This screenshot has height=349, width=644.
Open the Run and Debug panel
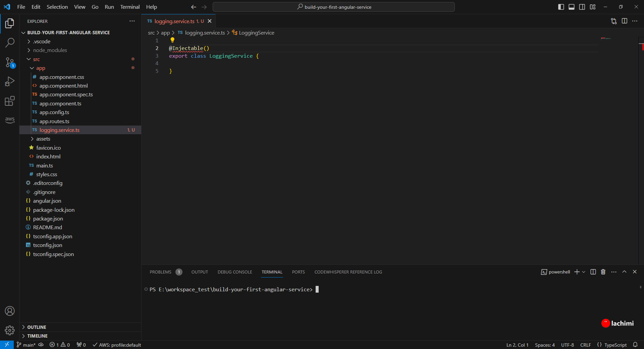point(10,81)
